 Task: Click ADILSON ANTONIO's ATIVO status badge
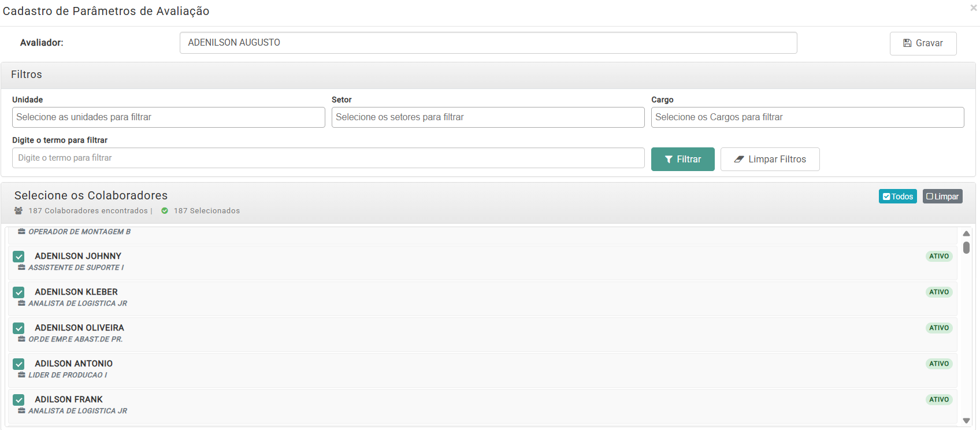click(x=938, y=364)
